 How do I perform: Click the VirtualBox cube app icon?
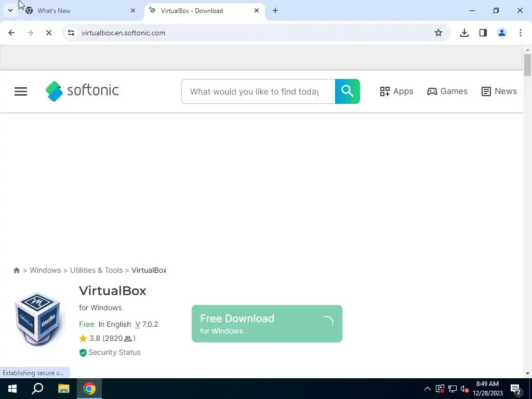click(x=37, y=318)
